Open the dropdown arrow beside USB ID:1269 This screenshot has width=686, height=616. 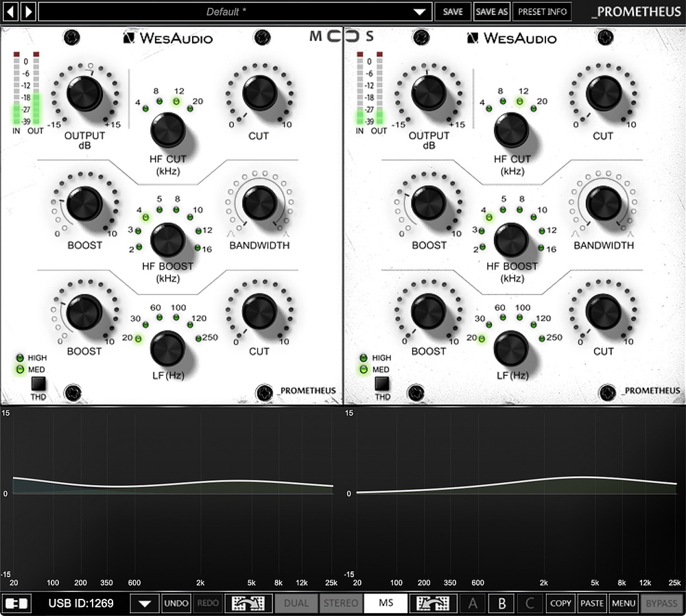coord(145,603)
